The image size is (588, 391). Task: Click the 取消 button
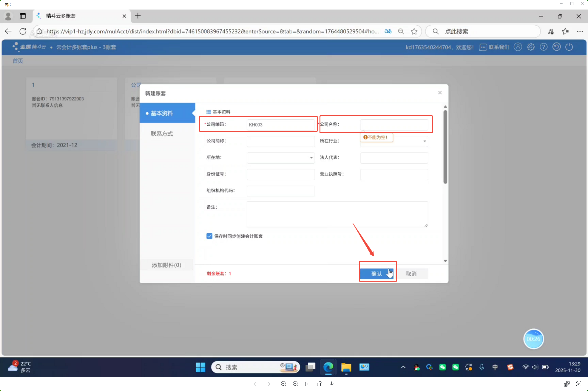[411, 274]
